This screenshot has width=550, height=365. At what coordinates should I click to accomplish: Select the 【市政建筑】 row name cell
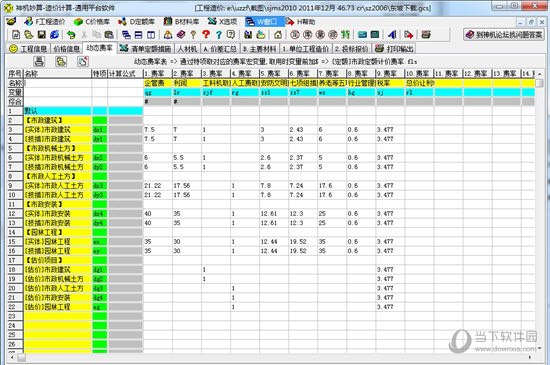(58, 120)
